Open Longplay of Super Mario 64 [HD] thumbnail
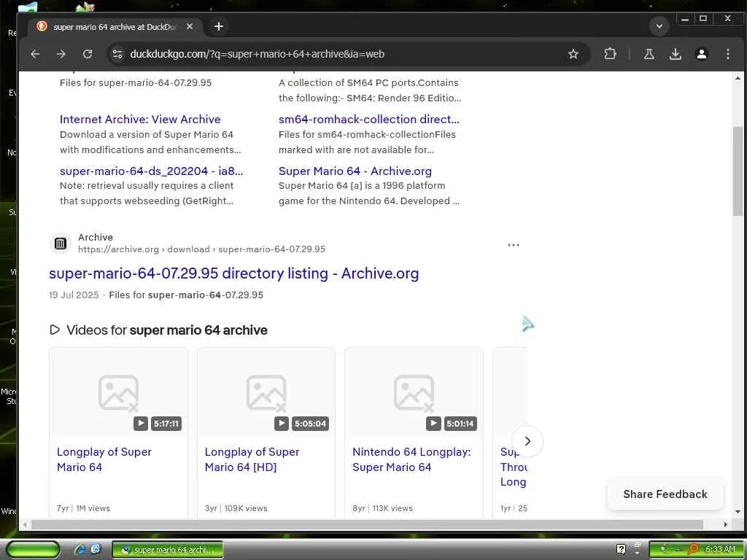The image size is (747, 560). tap(266, 393)
